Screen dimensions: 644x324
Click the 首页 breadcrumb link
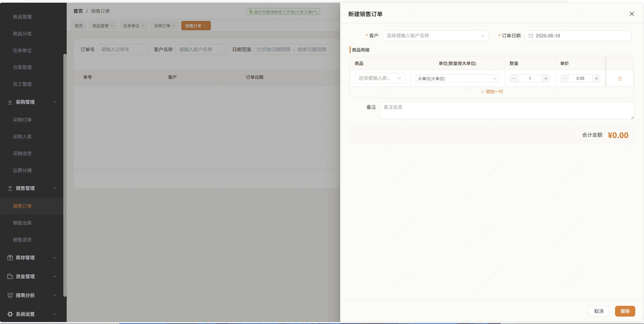(78, 11)
